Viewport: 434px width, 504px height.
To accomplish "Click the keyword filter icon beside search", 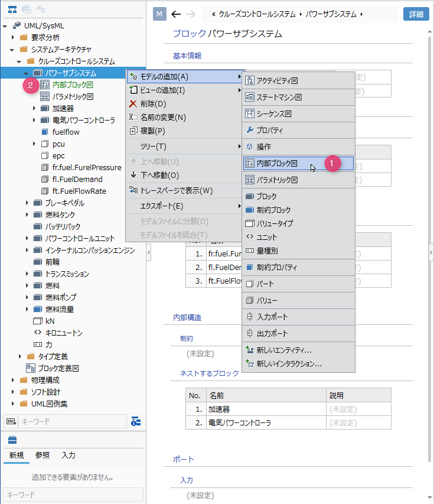I will [x=11, y=421].
